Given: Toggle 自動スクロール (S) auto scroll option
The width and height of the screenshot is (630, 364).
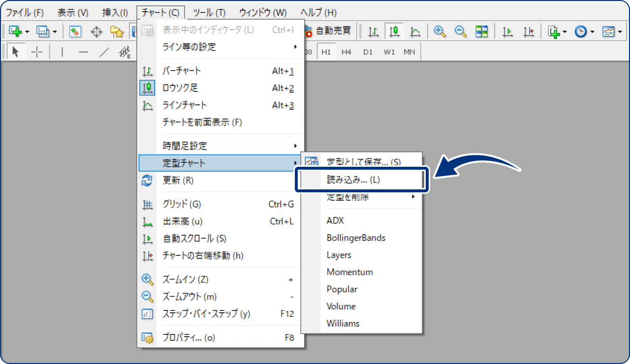Looking at the screenshot, I should pyautogui.click(x=194, y=239).
